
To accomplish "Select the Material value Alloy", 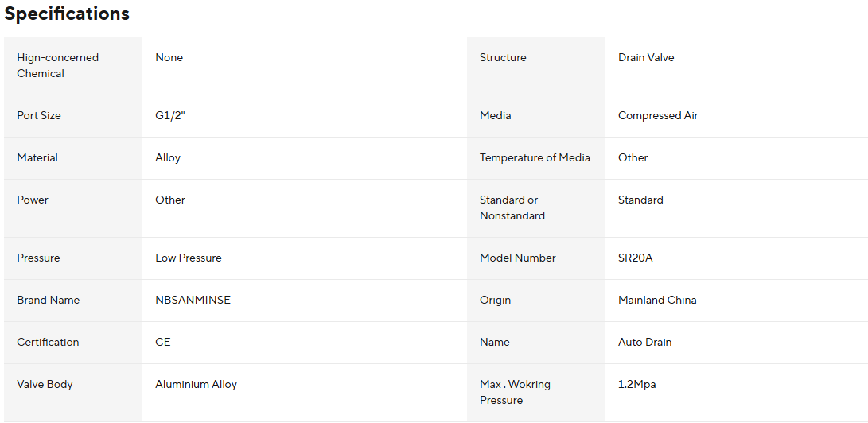I will 168,157.
